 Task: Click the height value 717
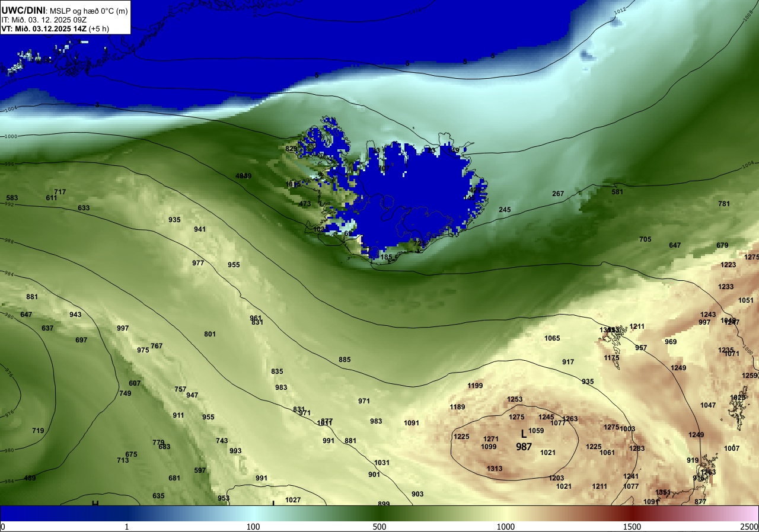60,192
